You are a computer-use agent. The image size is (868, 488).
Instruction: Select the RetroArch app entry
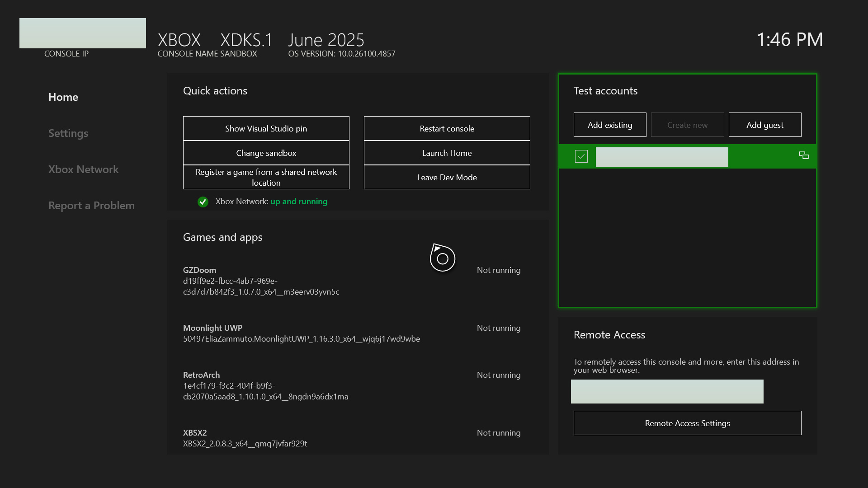352,386
